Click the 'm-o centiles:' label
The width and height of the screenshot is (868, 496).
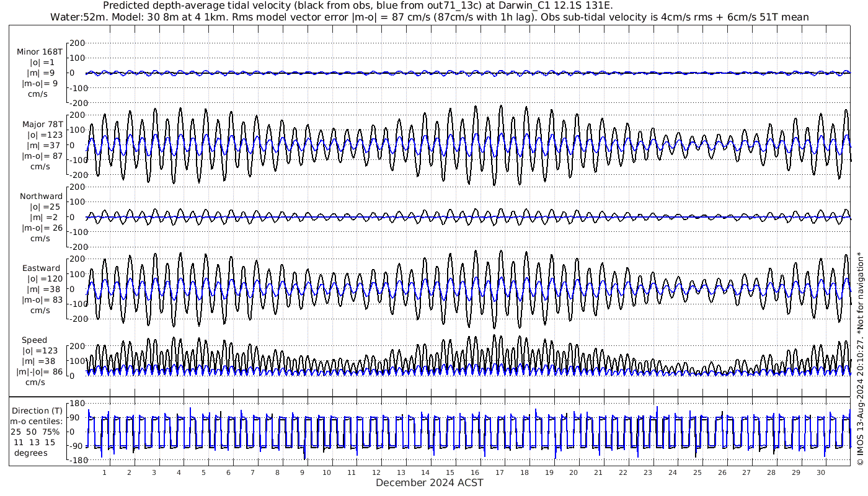37,422
